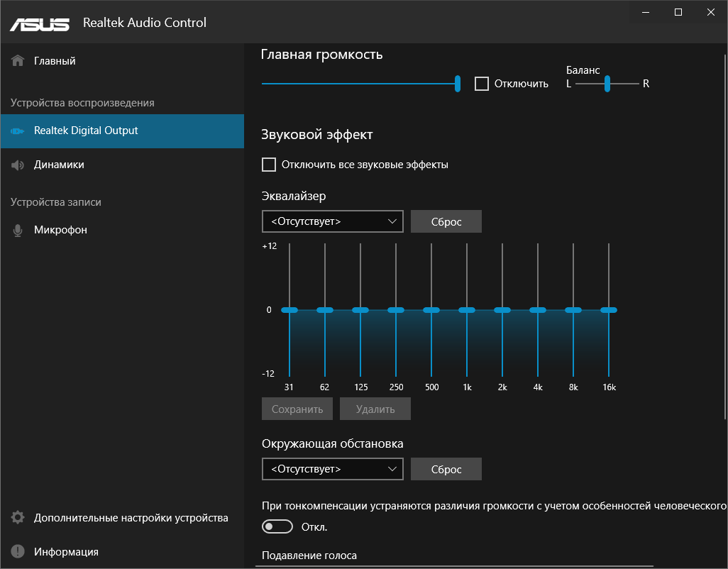Select the Realtek Digital Output device icon
Screen dimensions: 728x569
coord(16,131)
